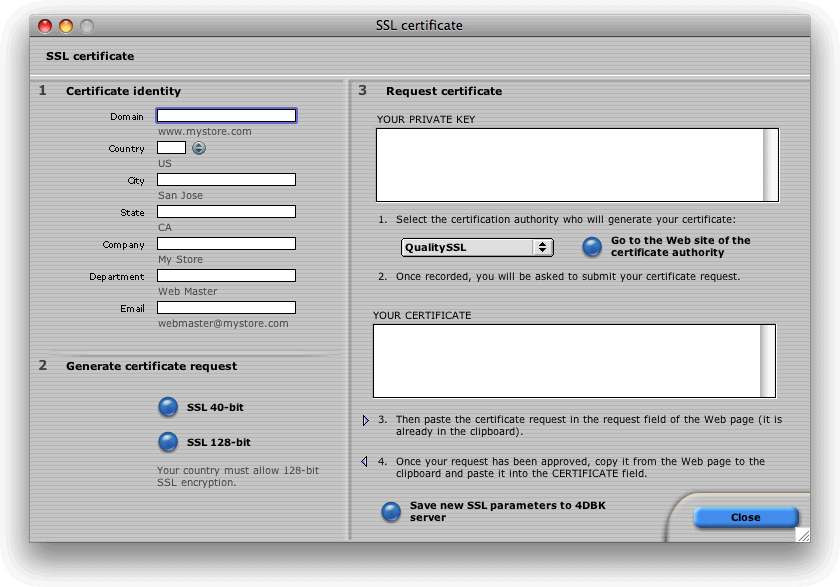
Task: Click 'Your country must allow 128-bit' note
Action: pos(238,476)
